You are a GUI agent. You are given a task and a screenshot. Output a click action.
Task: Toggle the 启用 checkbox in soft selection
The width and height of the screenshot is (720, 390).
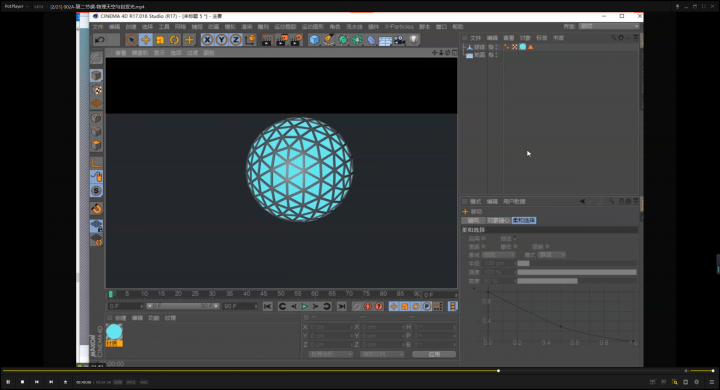[x=484, y=238]
